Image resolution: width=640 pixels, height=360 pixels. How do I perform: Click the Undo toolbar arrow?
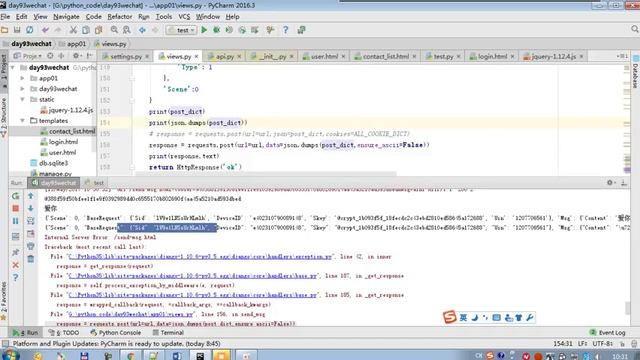pos(45,30)
